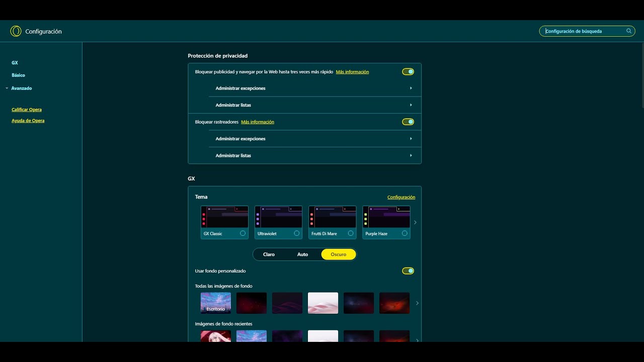644x362 pixels.
Task: Choose the bright red abstract background
Action: click(x=394, y=303)
